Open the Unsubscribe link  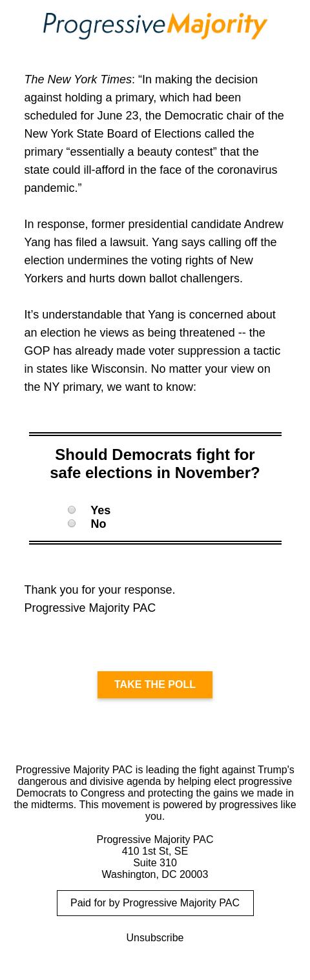(155, 937)
